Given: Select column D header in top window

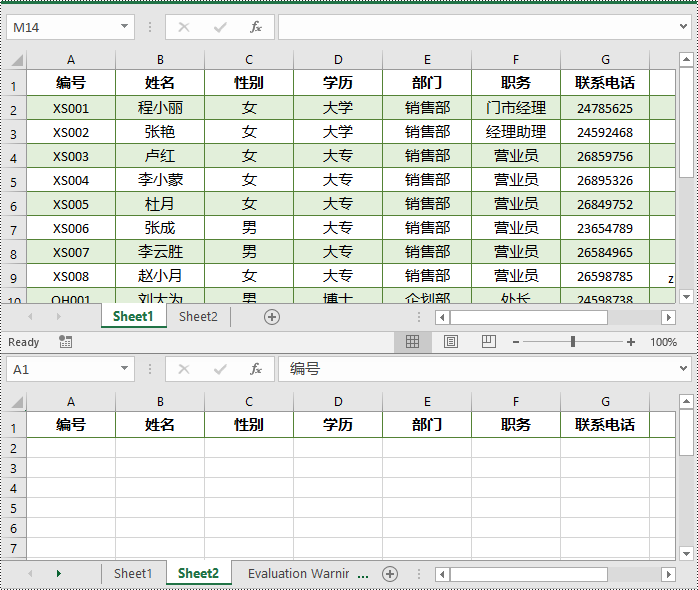Looking at the screenshot, I should pos(338,60).
